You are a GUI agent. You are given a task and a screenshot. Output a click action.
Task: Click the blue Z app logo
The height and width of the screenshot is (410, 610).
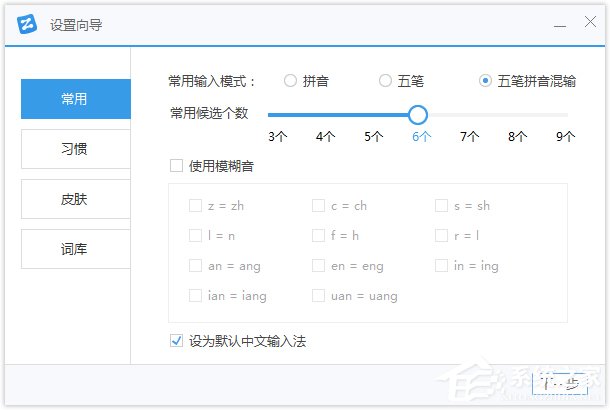pyautogui.click(x=29, y=23)
